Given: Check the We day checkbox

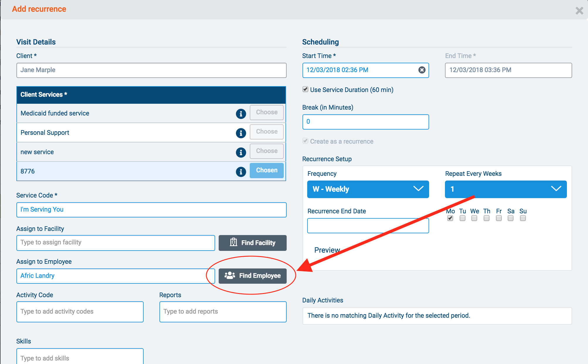Looking at the screenshot, I should 474,218.
